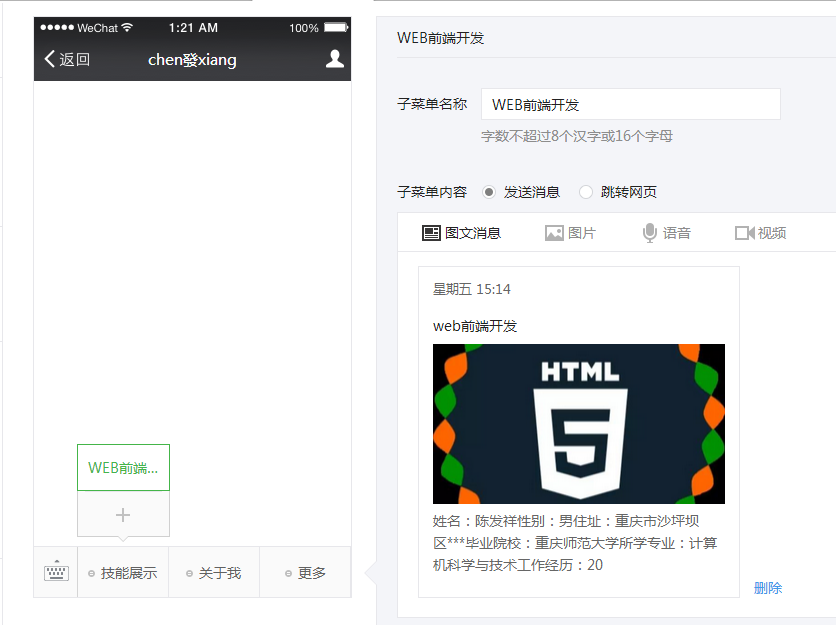This screenshot has width=836, height=625.
Task: Select the 发送消息 radio button
Action: click(x=489, y=192)
